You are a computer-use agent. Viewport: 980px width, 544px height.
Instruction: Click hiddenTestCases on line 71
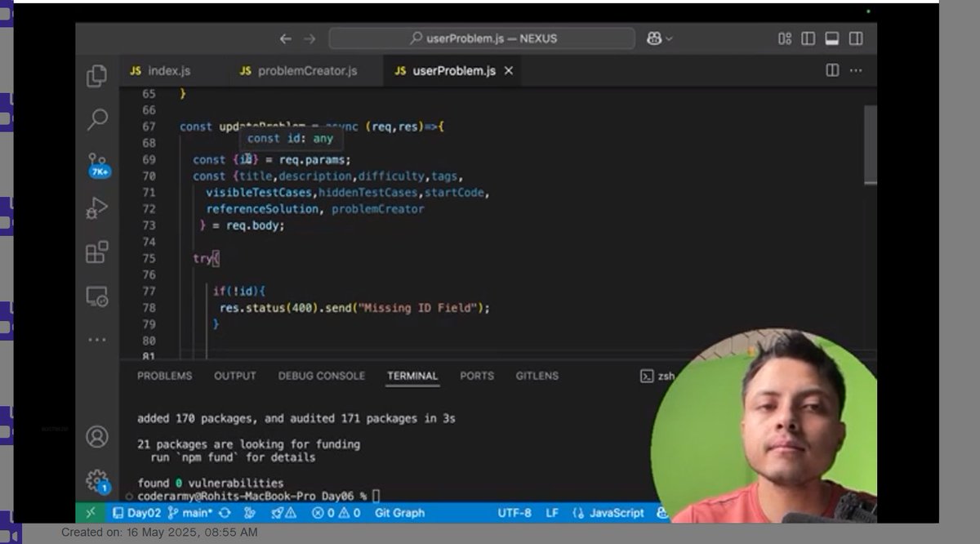pyautogui.click(x=367, y=193)
